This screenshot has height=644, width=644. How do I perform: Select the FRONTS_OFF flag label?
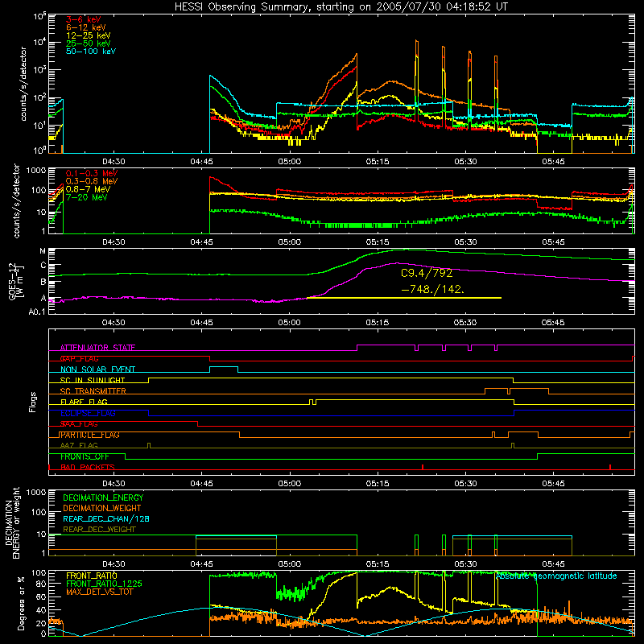pyautogui.click(x=85, y=456)
